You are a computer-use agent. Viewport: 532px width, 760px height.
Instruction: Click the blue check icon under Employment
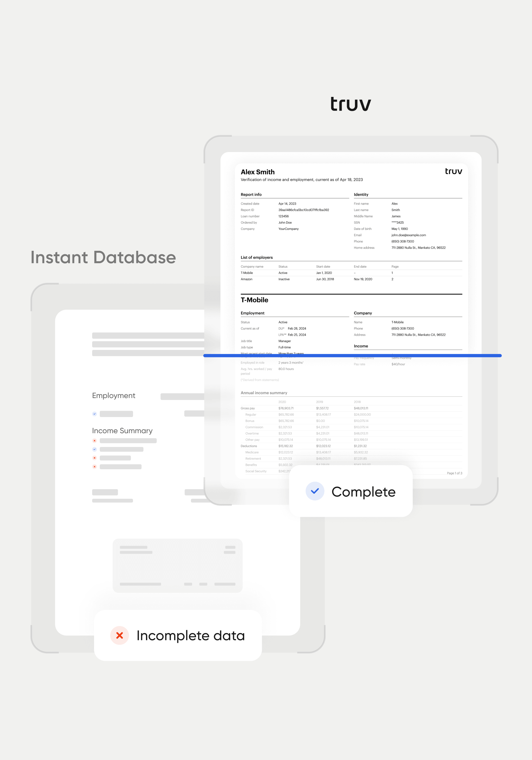(x=94, y=414)
